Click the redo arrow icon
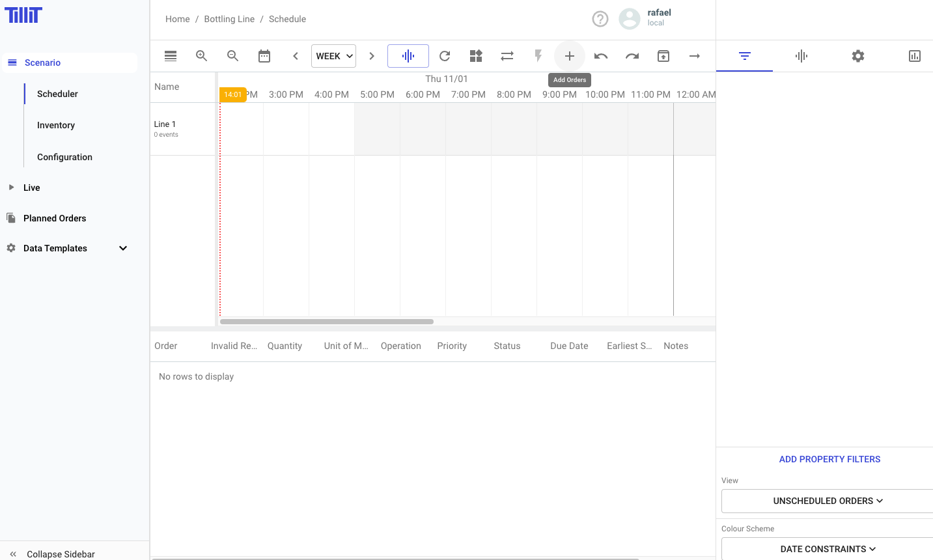Screen dimensions: 933x560 click(x=632, y=56)
